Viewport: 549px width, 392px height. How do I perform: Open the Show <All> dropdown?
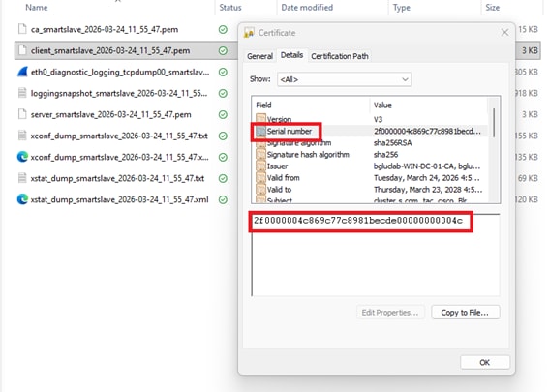pos(344,79)
